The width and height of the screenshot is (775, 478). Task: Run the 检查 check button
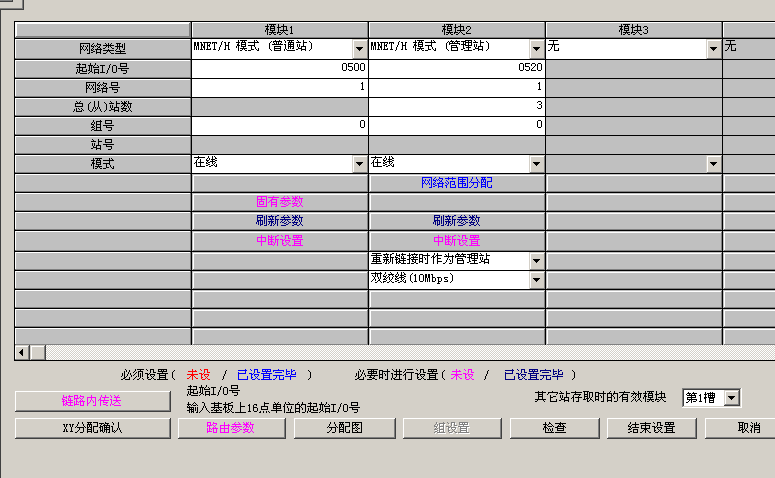tap(553, 428)
